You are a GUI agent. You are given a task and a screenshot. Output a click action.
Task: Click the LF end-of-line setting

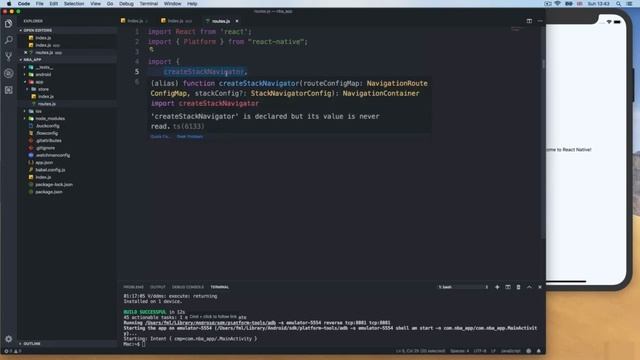493,351
